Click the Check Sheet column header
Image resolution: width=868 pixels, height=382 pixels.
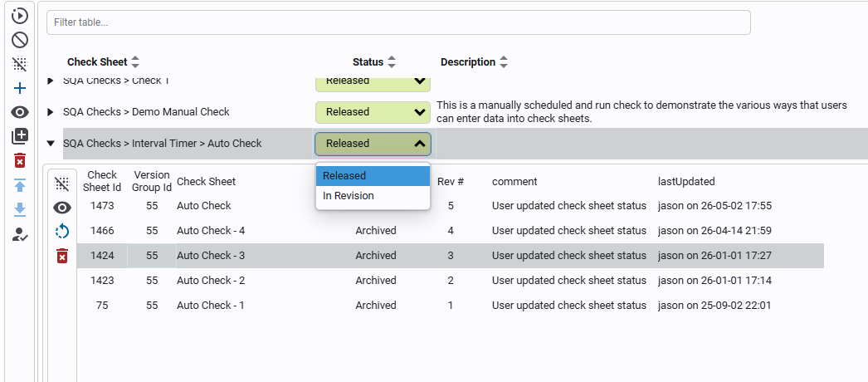97,62
